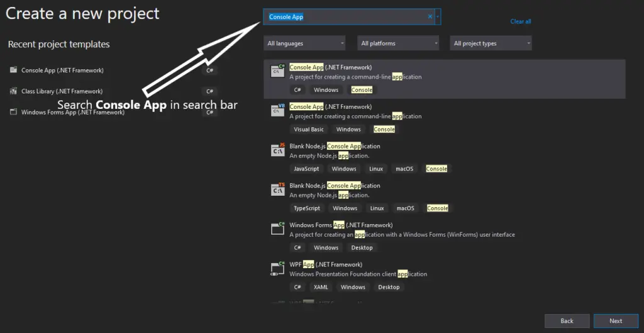644x333 pixels.
Task: Click the TypeScript tag
Action: [307, 208]
